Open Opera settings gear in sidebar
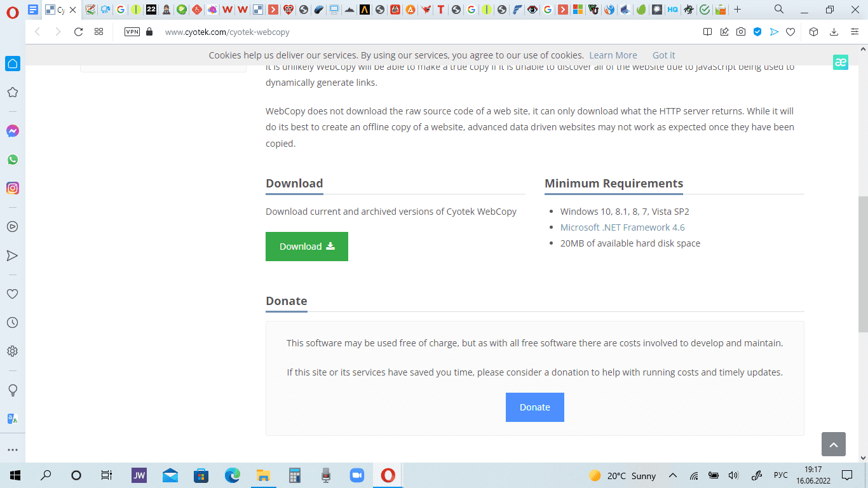 click(12, 351)
